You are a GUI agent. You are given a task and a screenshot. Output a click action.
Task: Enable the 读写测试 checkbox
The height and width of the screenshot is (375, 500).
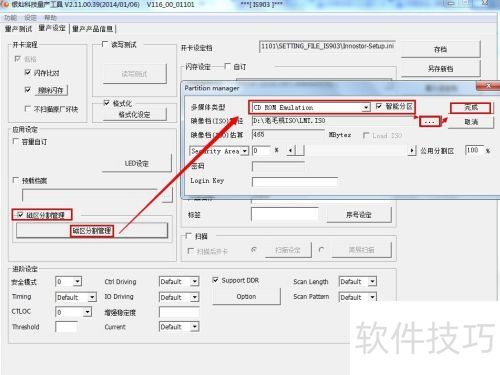point(105,44)
